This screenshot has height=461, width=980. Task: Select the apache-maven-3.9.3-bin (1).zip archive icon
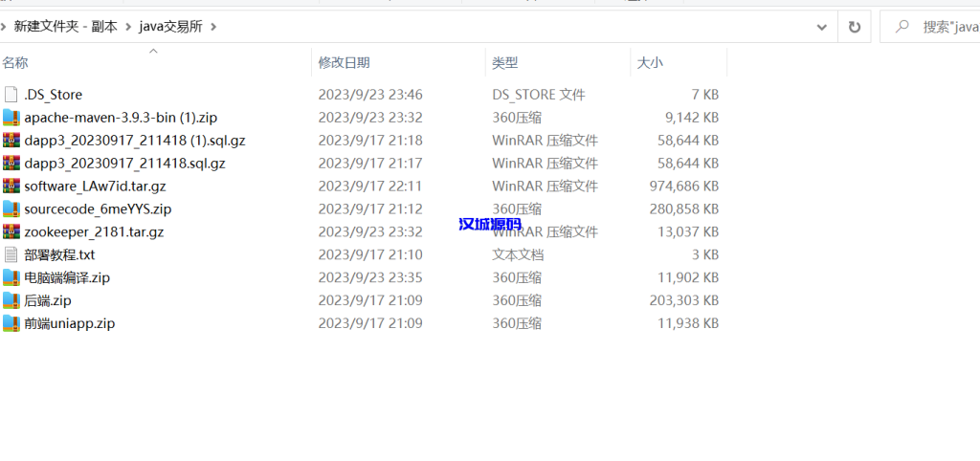[x=11, y=118]
